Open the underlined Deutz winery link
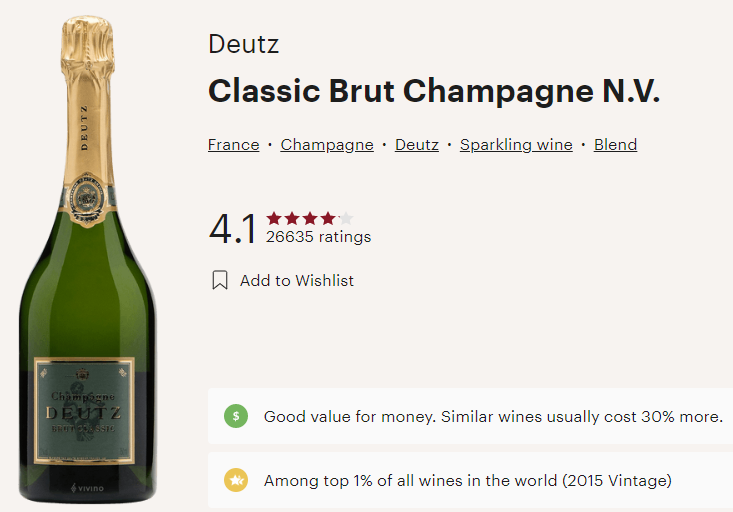This screenshot has width=733, height=512. click(417, 145)
